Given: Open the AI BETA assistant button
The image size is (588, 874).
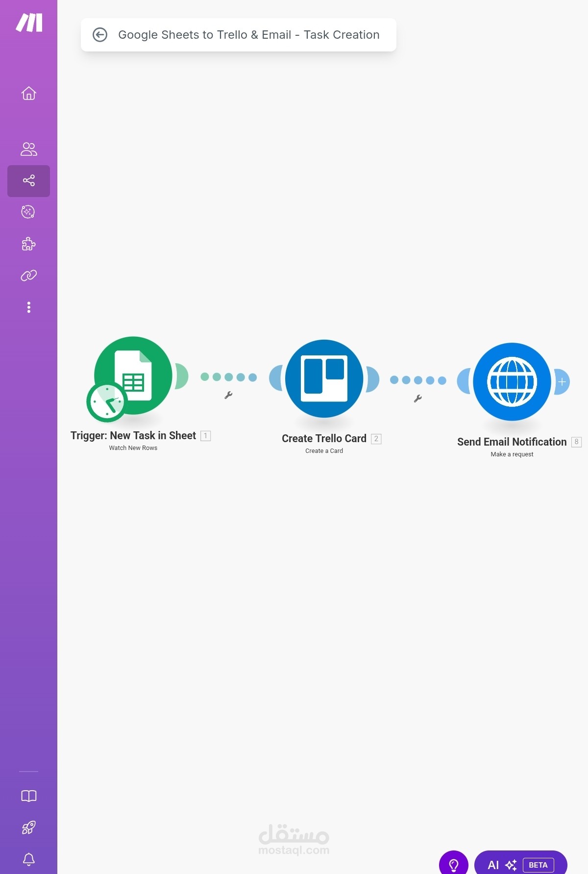Looking at the screenshot, I should 521,864.
